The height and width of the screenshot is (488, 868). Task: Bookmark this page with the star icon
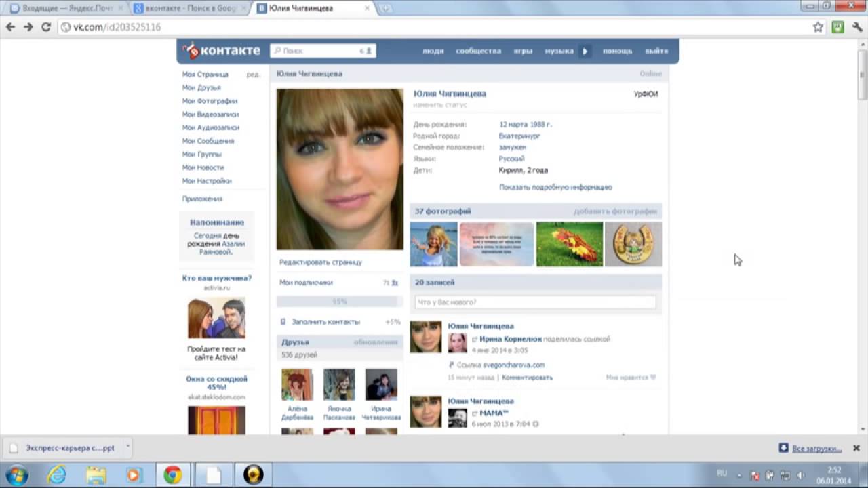tap(818, 27)
